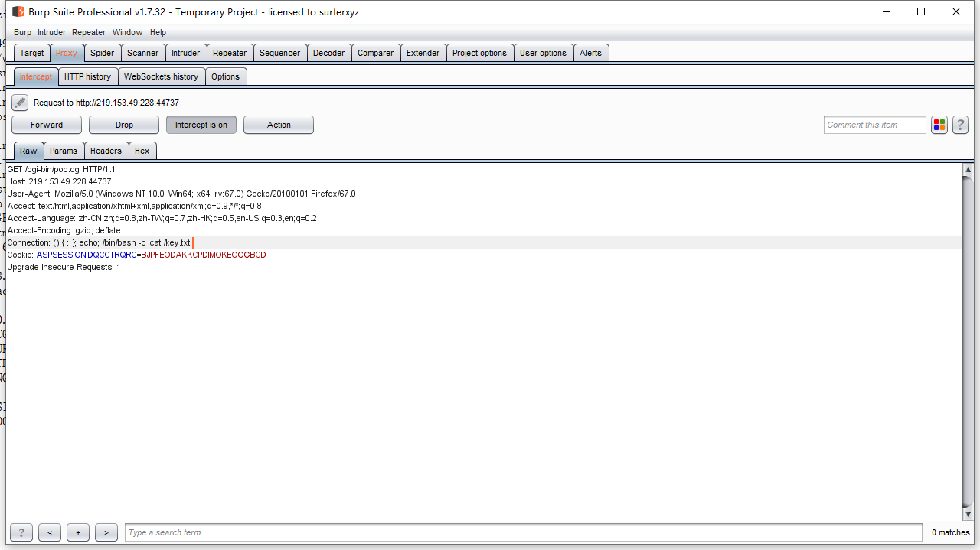Click the editor scrollbar down arrow
Screen dimensions: 980x550
[968, 515]
